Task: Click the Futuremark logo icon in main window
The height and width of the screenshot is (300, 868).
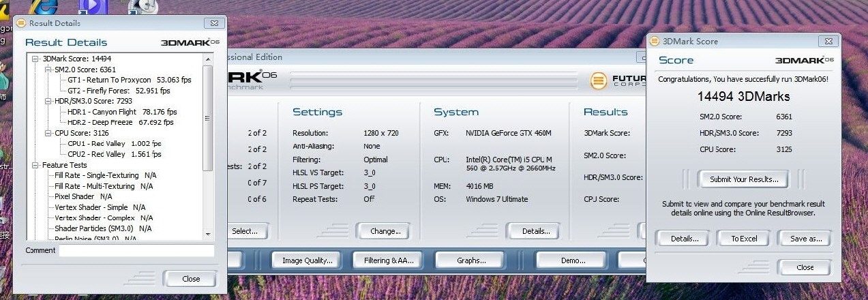Action: 598,81
